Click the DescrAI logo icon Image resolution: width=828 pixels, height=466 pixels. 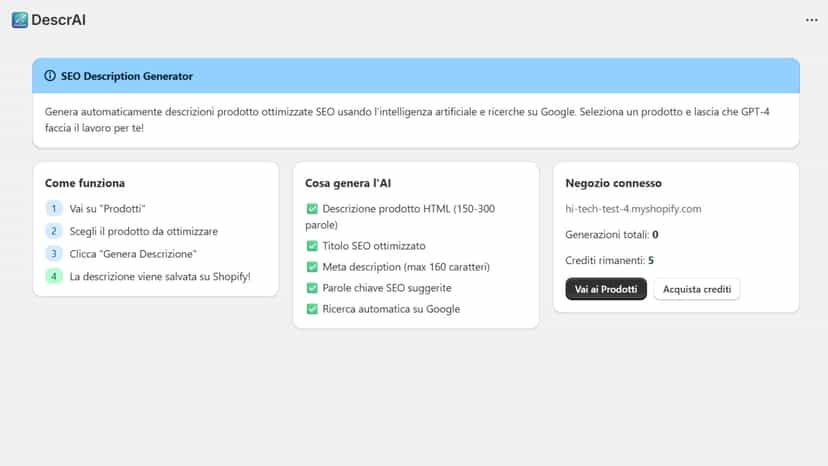(20, 20)
